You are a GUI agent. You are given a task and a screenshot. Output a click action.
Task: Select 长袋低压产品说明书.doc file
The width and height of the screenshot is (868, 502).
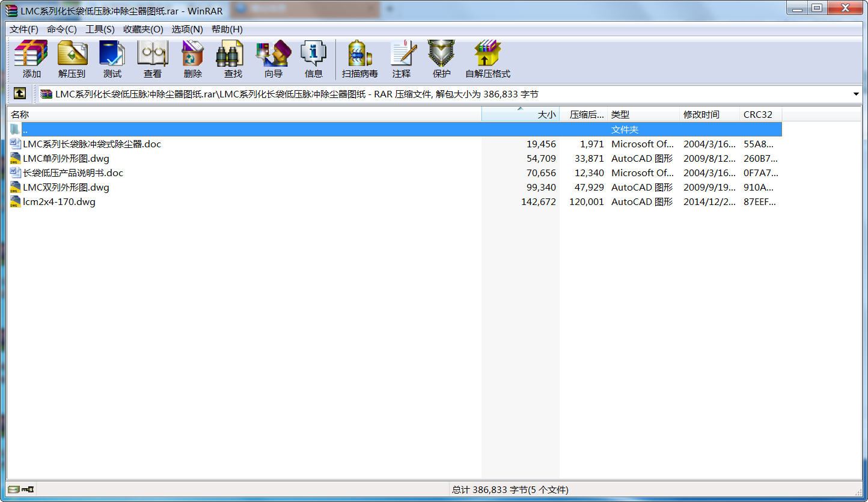[73, 173]
